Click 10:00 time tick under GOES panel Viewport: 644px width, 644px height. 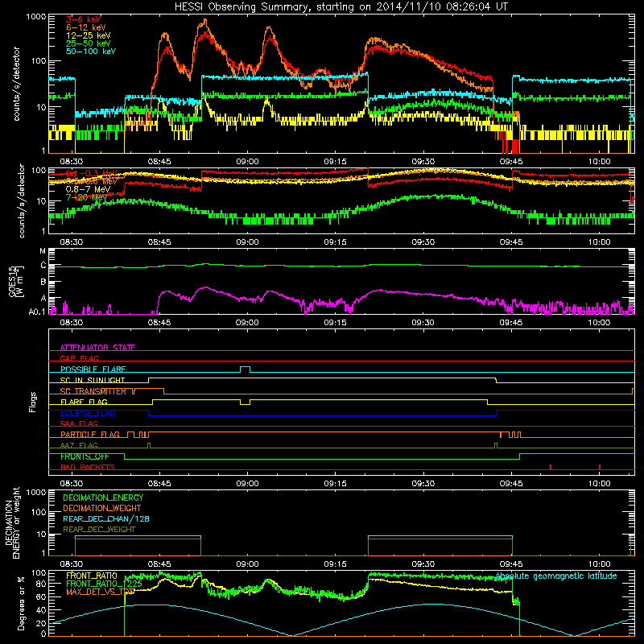[x=599, y=323]
